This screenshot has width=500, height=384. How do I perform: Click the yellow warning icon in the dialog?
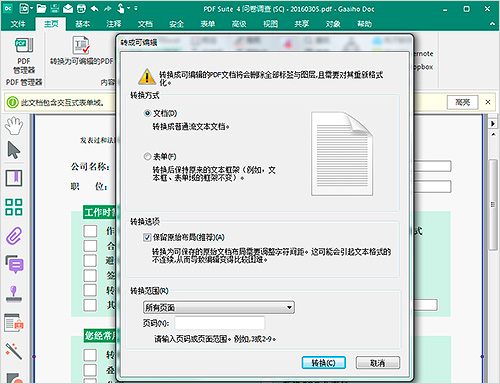tap(147, 77)
